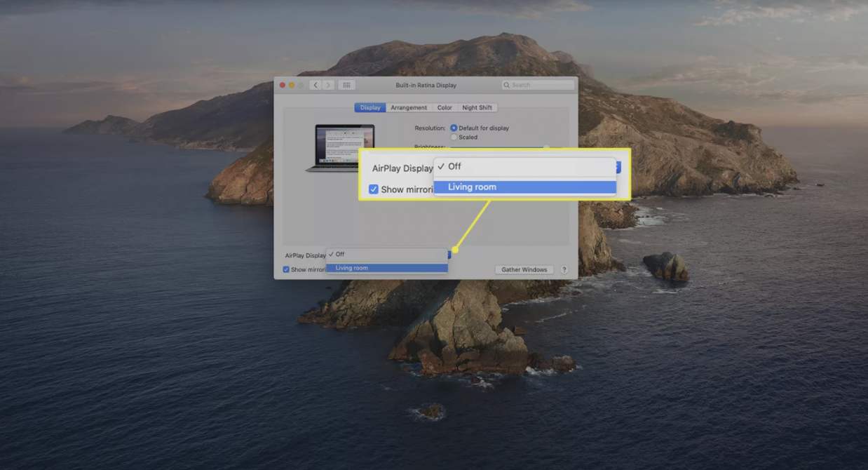Image resolution: width=868 pixels, height=470 pixels.
Task: Choose the Scaled resolution option
Action: point(454,137)
